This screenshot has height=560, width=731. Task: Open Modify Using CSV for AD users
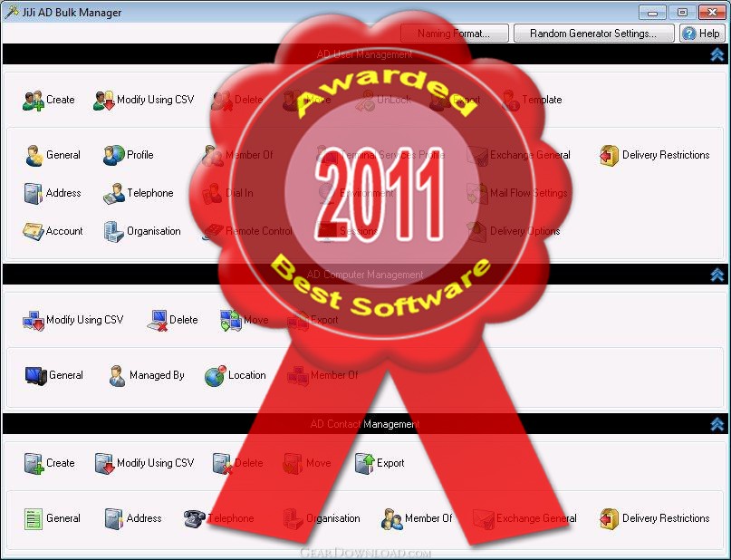click(103, 101)
